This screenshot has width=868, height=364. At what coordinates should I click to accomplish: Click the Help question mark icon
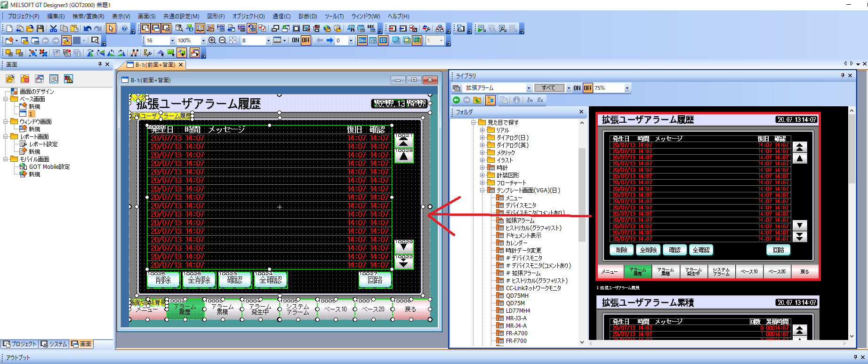124,29
